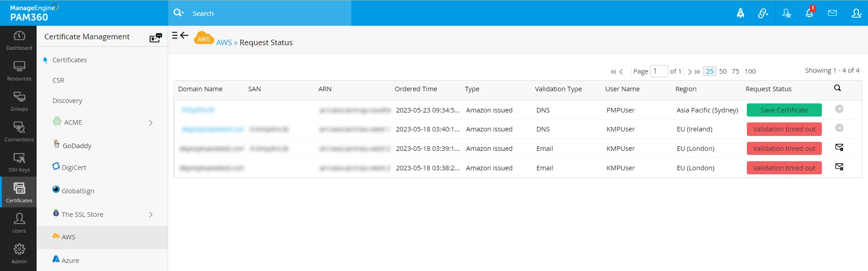This screenshot has height=271, width=868.
Task: Open the mail envelope icon in header
Action: [x=832, y=13]
